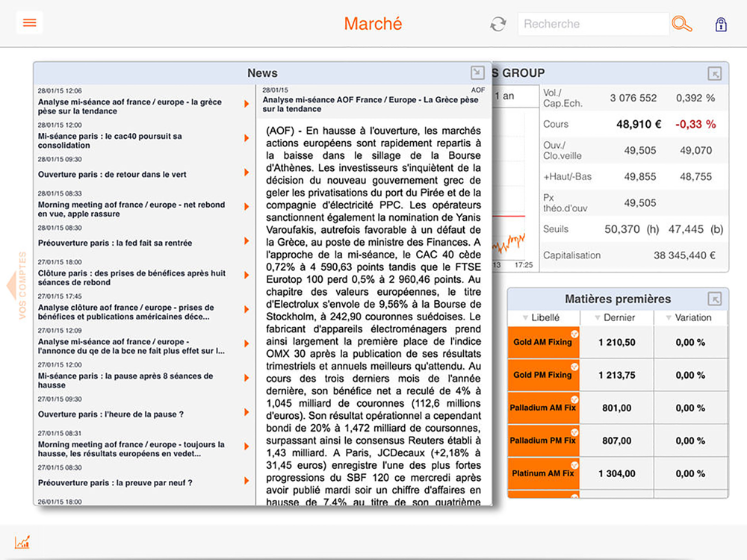Open the chart icon in bottom bar
Viewport: 747px width, 560px height.
[22, 542]
